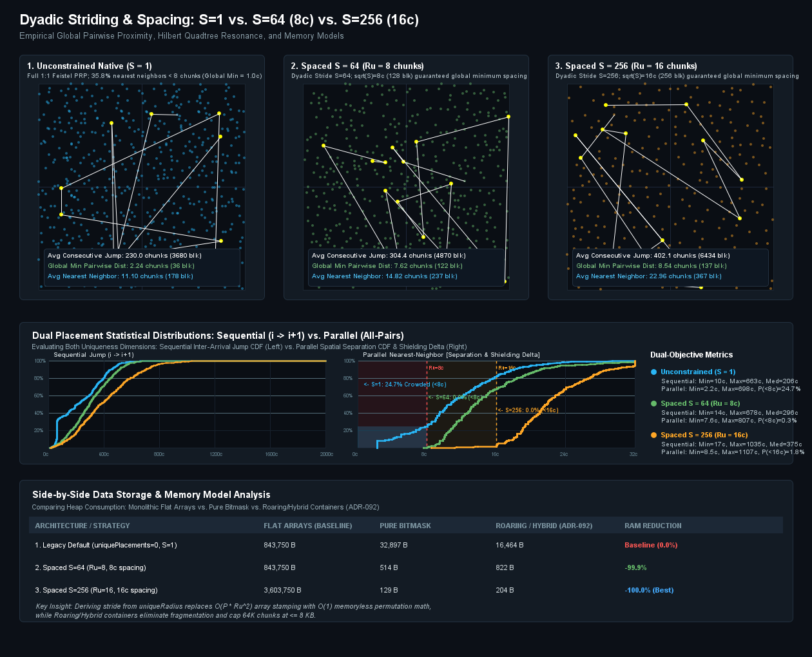Click the 'ARCHITECTURE / STRATEGY' column header
The height and width of the screenshot is (657, 812).
82,526
